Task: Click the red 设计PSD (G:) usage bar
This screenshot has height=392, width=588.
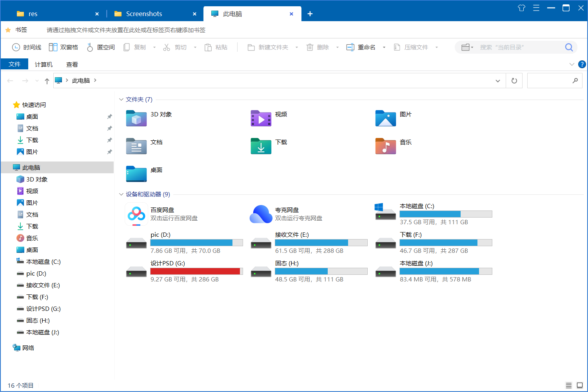Action: (196, 271)
